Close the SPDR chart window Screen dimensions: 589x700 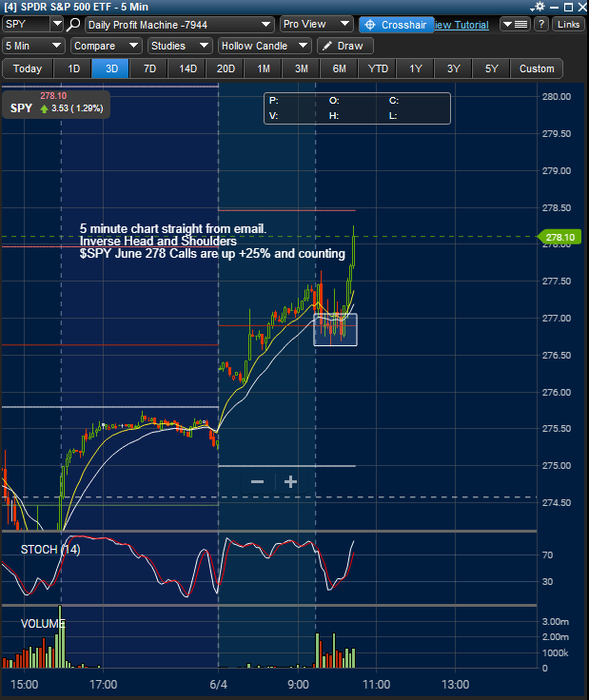[582, 8]
